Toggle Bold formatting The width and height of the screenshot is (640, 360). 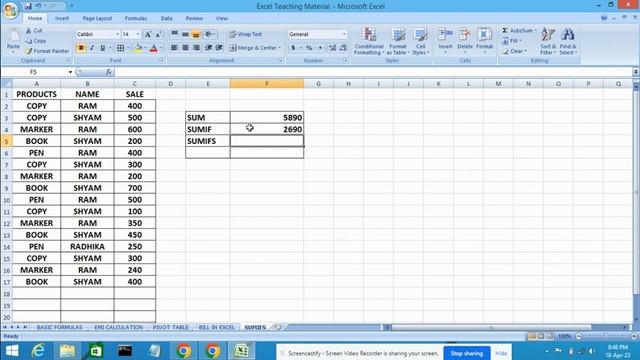point(81,48)
